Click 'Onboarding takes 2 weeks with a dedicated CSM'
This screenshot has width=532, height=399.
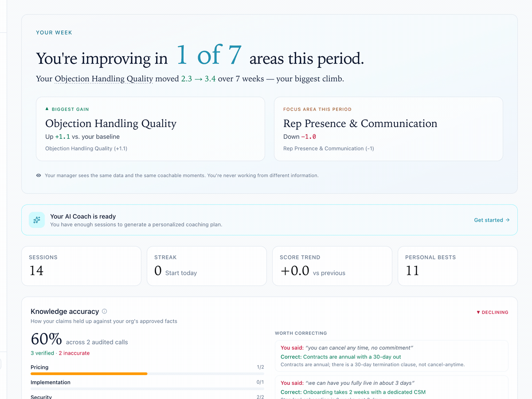[x=364, y=392]
